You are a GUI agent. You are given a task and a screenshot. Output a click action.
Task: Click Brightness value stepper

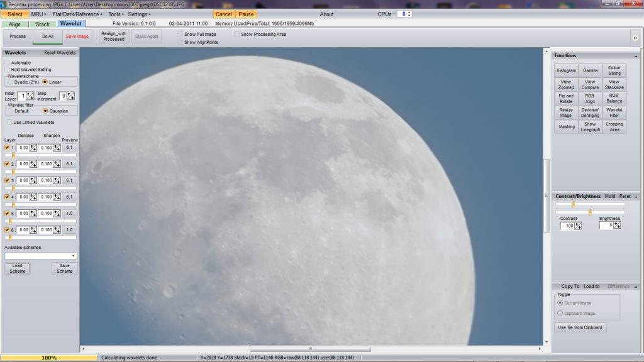tap(617, 226)
